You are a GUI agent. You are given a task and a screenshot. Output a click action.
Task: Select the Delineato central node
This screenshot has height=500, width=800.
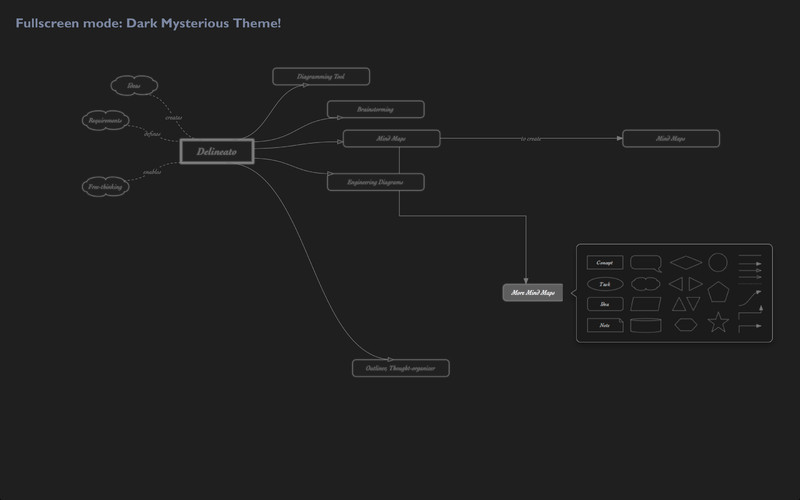217,152
